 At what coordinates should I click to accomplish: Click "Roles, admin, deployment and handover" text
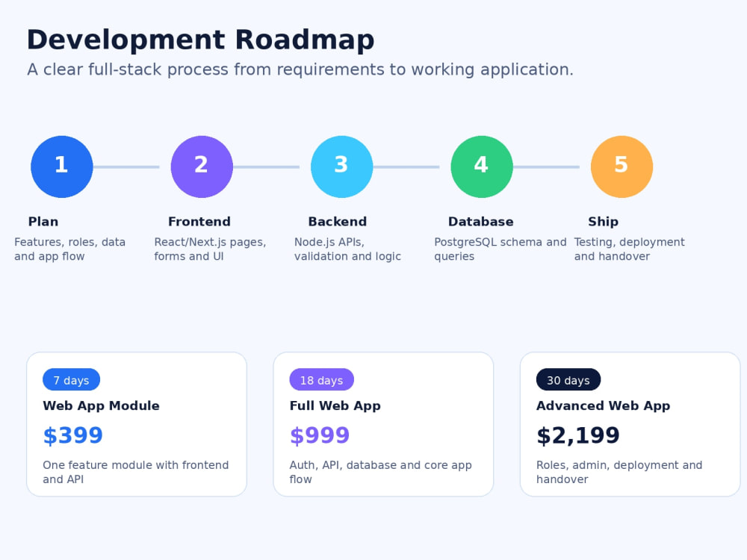click(x=619, y=472)
